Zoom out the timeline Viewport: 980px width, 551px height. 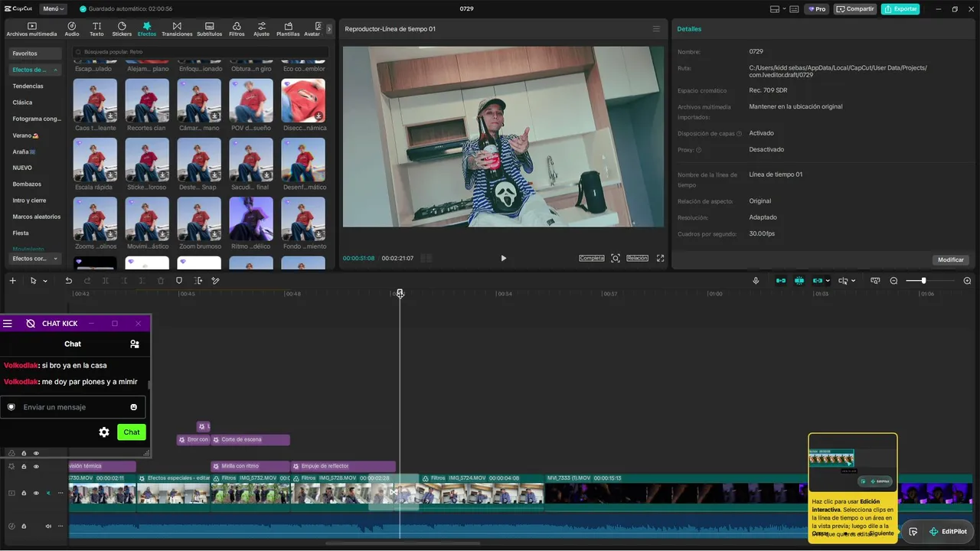click(x=893, y=281)
